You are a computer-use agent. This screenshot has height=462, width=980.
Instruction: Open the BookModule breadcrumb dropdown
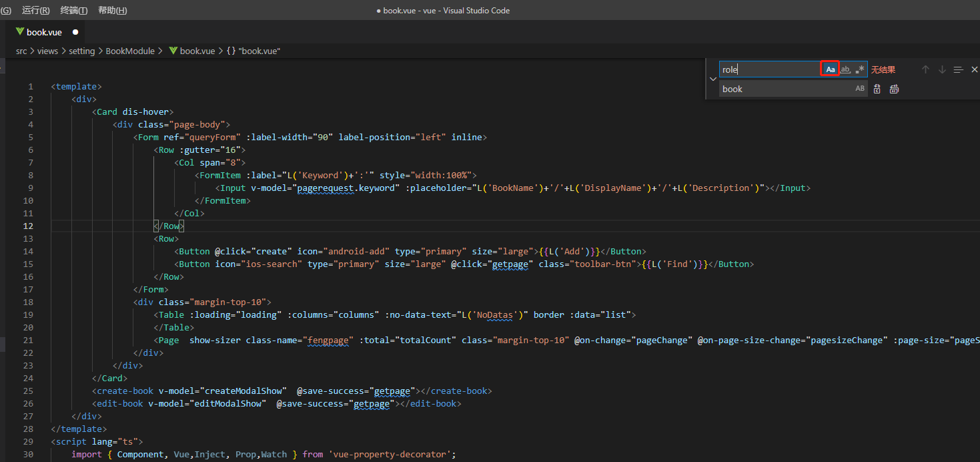[x=130, y=51]
